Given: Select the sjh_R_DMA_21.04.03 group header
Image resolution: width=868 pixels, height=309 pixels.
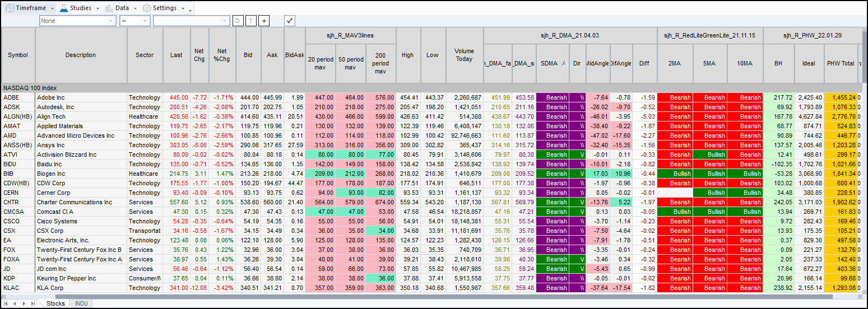Looking at the screenshot, I should click(570, 35).
